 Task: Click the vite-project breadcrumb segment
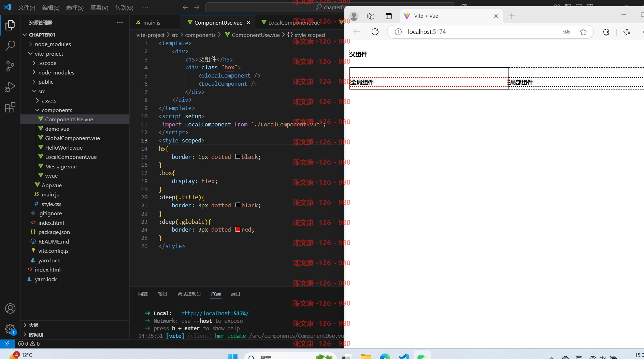point(151,35)
